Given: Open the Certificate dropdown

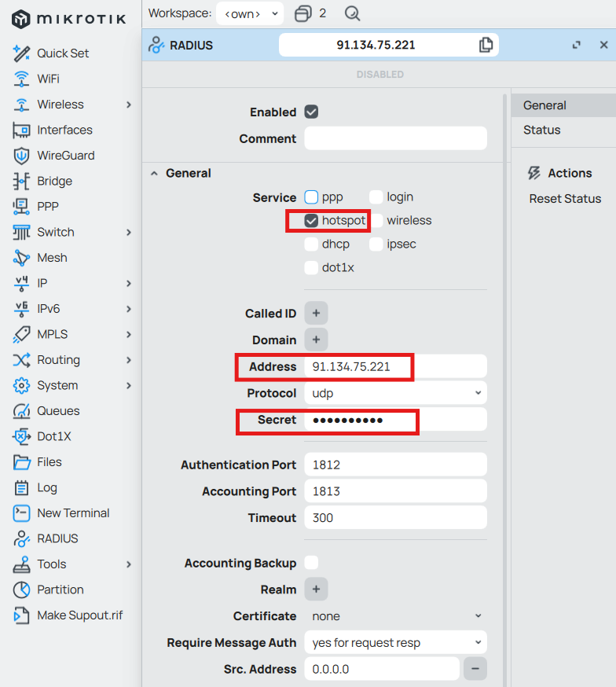Looking at the screenshot, I should (395, 616).
